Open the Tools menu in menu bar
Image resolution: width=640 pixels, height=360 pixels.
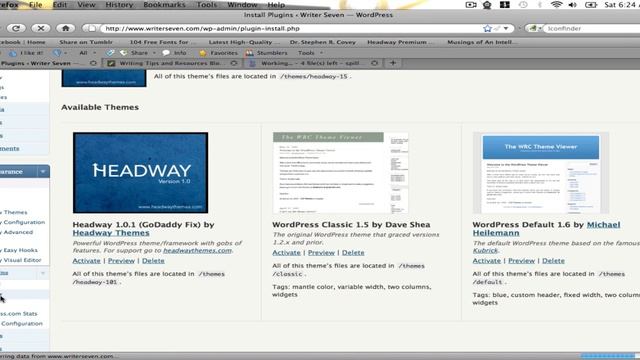tap(207, 5)
